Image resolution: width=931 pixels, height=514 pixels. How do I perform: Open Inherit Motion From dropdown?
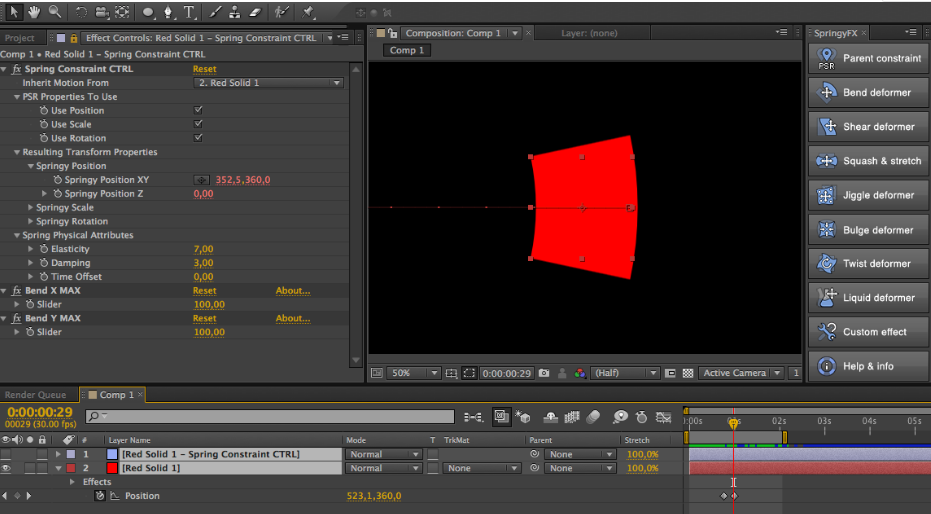(268, 83)
